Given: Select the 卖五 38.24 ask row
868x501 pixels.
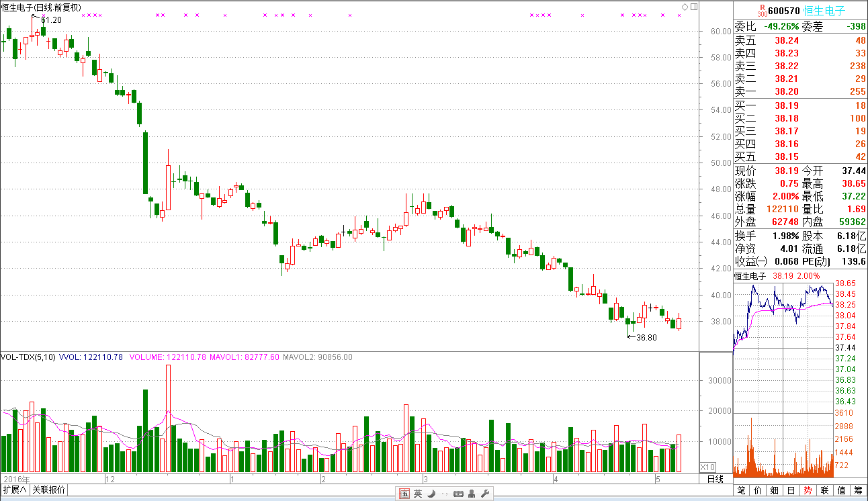Looking at the screenshot, I should 800,40.
